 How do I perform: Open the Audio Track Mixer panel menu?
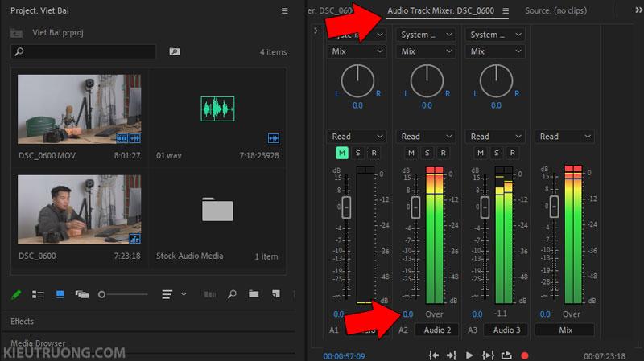point(506,11)
